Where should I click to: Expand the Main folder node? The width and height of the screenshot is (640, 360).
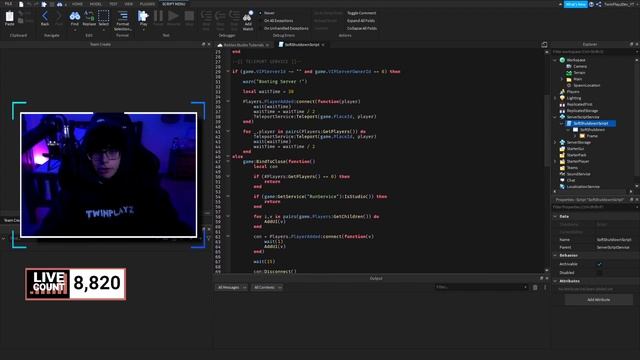pos(562,79)
